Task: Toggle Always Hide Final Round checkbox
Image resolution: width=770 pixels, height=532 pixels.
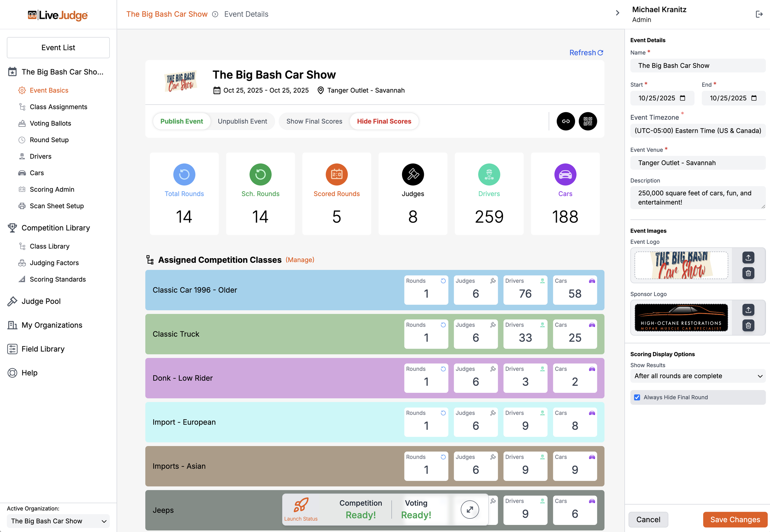Action: tap(637, 397)
